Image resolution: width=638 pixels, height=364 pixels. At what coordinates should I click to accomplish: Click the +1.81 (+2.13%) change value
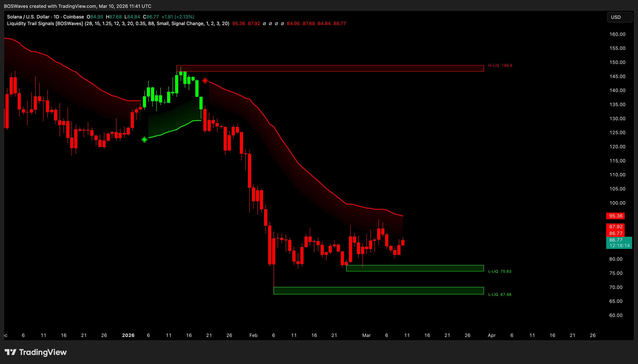click(x=178, y=17)
